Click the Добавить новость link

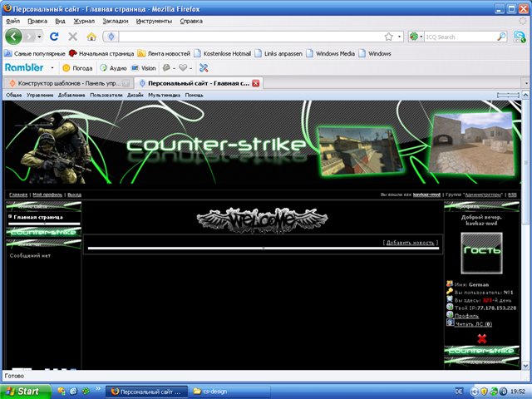pos(410,243)
